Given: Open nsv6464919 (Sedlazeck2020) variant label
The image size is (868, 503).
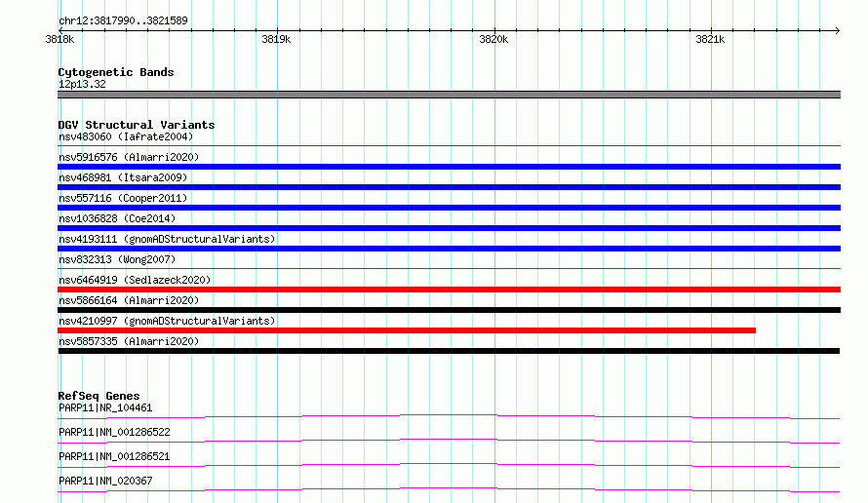Looking at the screenshot, I should tap(135, 280).
